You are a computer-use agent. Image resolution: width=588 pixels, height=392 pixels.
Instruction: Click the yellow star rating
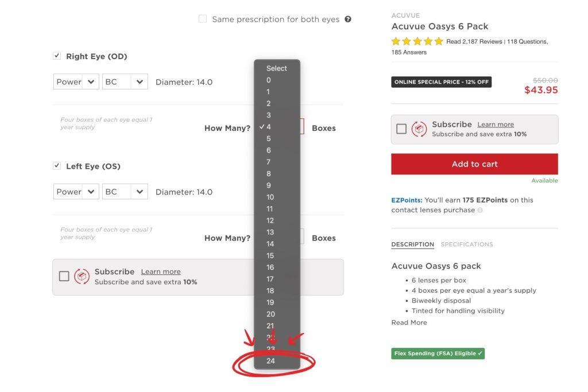click(417, 41)
